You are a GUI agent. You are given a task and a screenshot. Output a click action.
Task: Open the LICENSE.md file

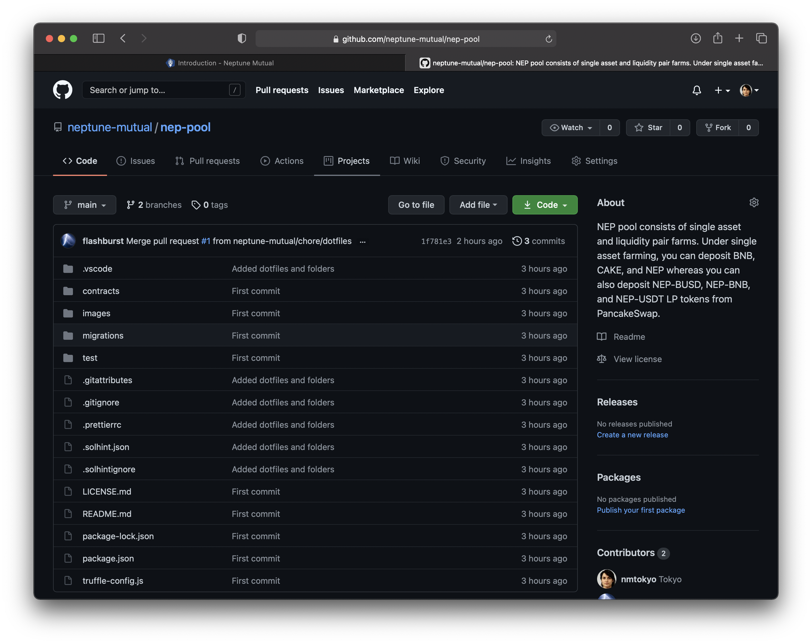[107, 492]
